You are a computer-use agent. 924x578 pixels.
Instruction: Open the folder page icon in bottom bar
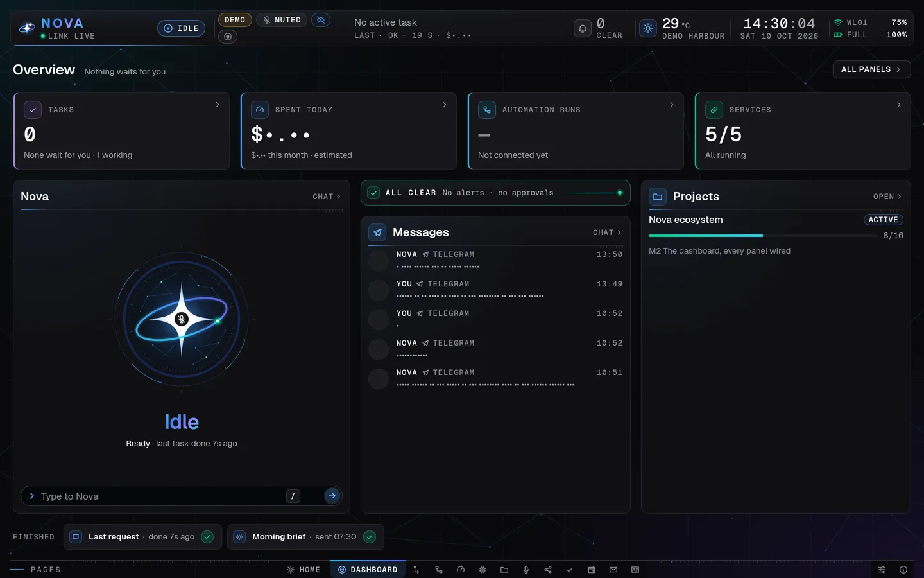[504, 570]
